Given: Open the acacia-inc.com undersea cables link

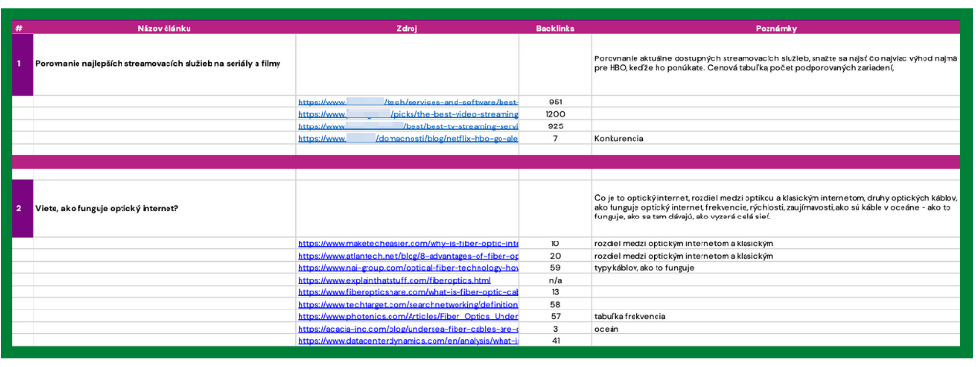Looking at the screenshot, I should click(x=408, y=328).
